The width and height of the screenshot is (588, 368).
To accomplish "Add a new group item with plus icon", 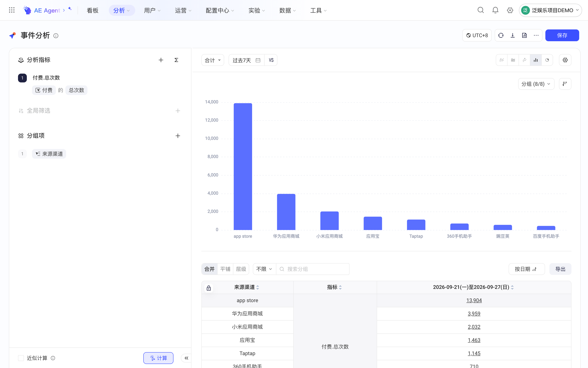I will click(x=178, y=136).
